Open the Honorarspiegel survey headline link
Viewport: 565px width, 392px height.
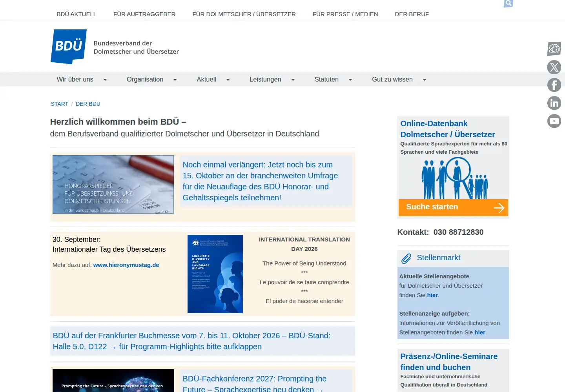pyautogui.click(x=260, y=181)
